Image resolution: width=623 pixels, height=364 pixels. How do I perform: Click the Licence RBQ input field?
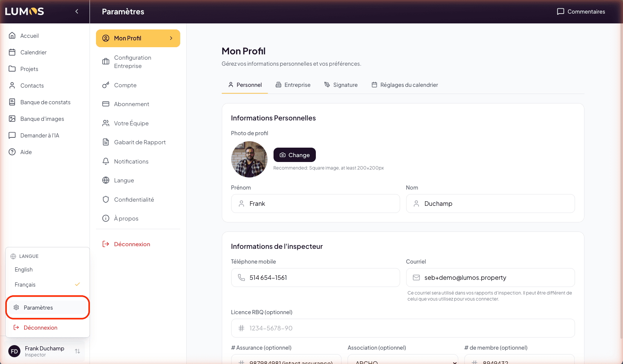(x=403, y=328)
